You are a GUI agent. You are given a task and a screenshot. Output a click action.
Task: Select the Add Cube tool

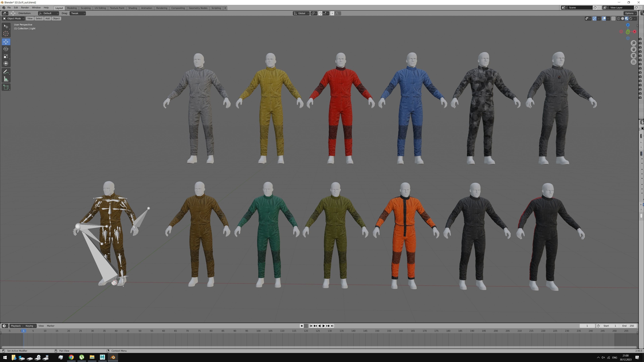coord(6,87)
